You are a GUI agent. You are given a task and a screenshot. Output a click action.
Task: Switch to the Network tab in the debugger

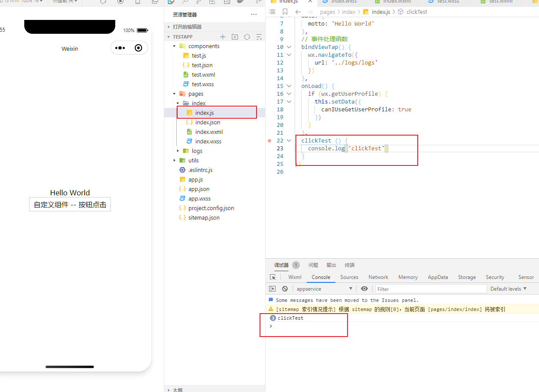tap(378, 277)
